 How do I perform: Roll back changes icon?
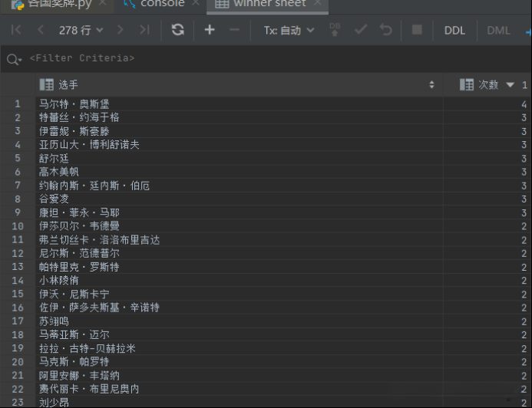coord(386,30)
